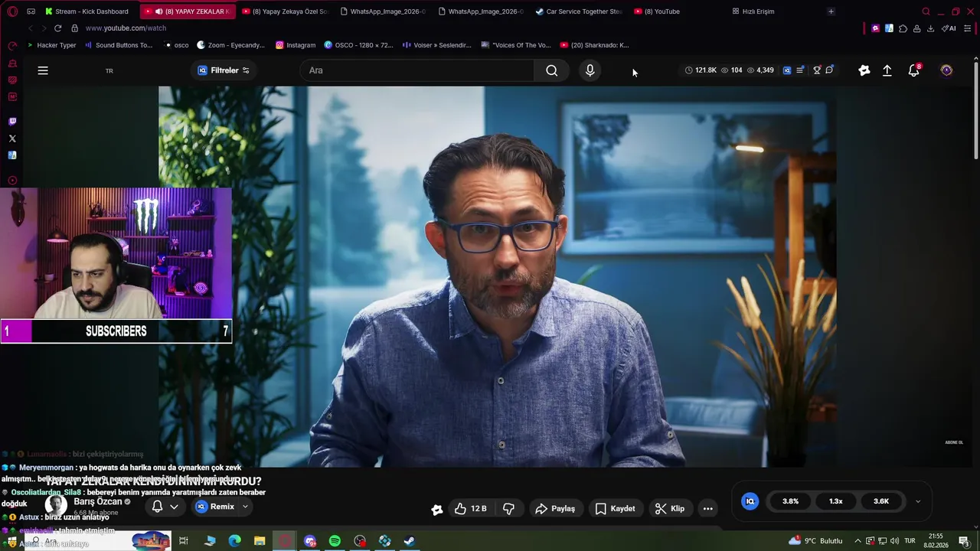Click the search magnifier button

click(551, 70)
